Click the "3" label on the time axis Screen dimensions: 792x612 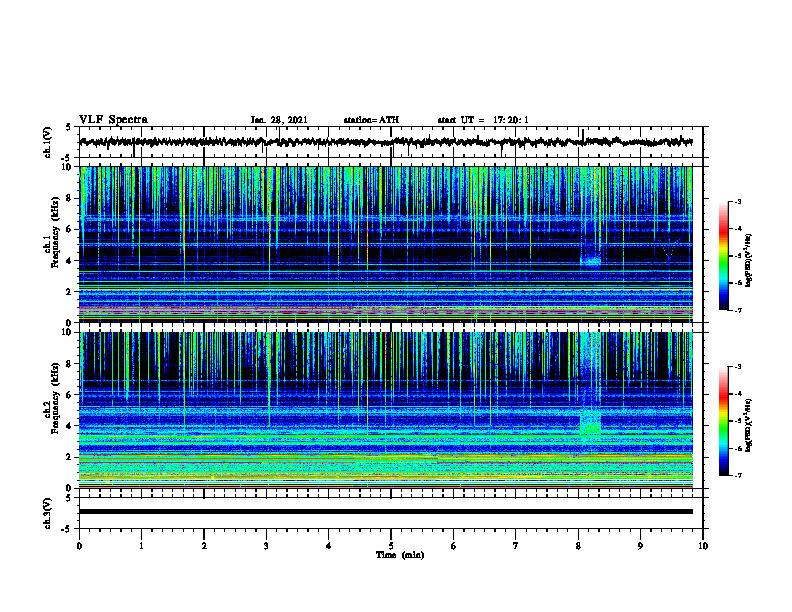266,546
